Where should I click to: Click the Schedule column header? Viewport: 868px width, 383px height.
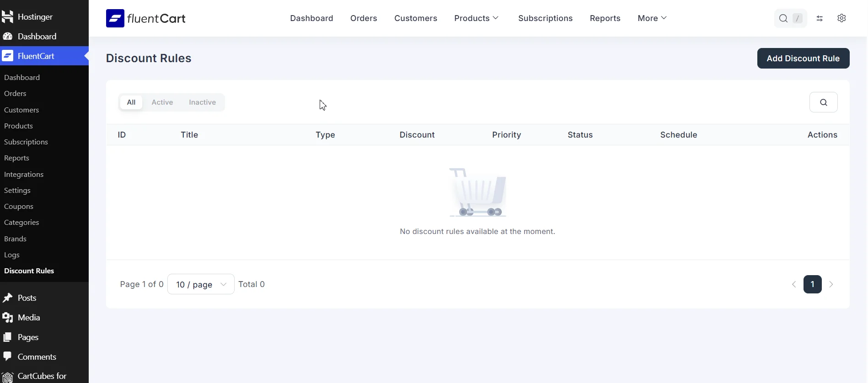point(679,135)
